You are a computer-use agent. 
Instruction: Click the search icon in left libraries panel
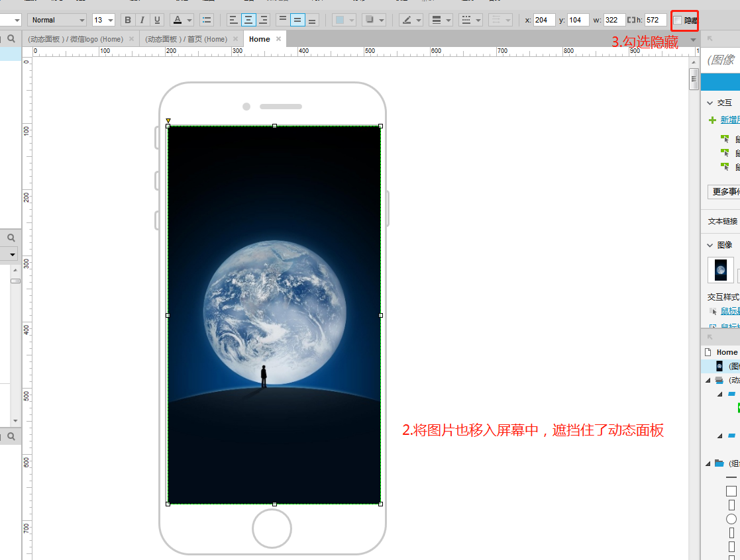[11, 238]
